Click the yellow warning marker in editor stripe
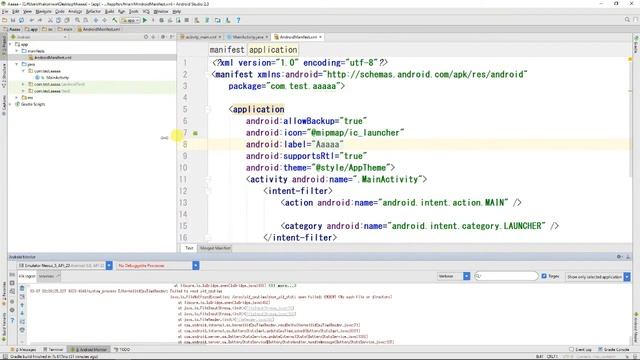 coord(630,59)
